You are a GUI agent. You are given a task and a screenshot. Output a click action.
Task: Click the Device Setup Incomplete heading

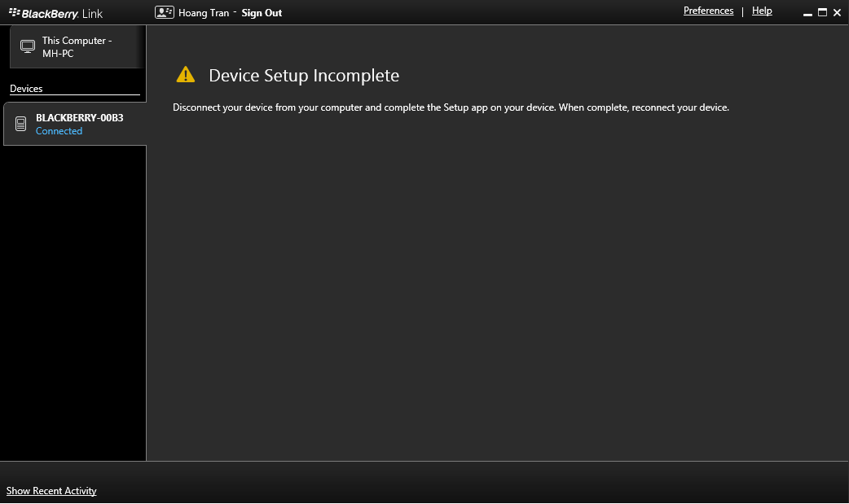click(304, 75)
